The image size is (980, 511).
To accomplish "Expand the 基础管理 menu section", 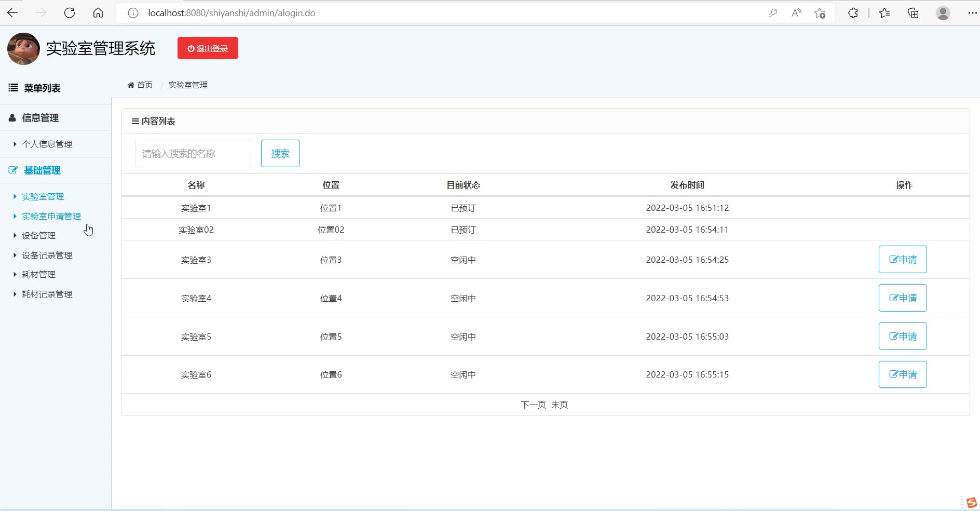I will [42, 170].
